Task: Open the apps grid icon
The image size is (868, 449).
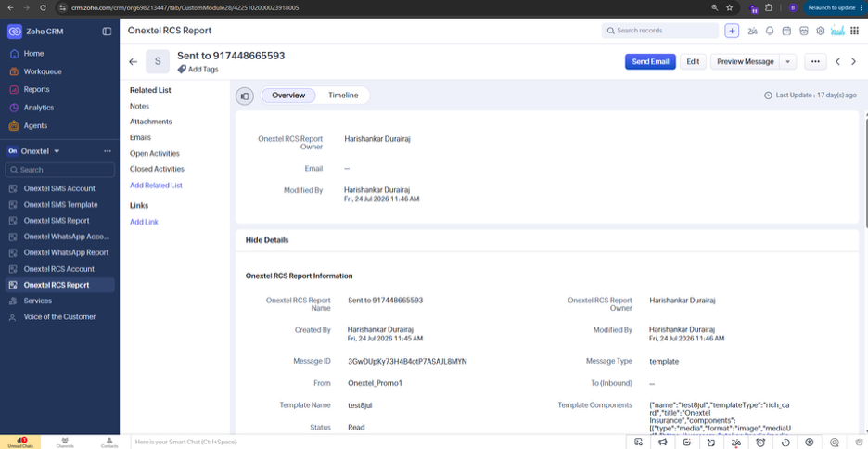Action: (x=854, y=31)
